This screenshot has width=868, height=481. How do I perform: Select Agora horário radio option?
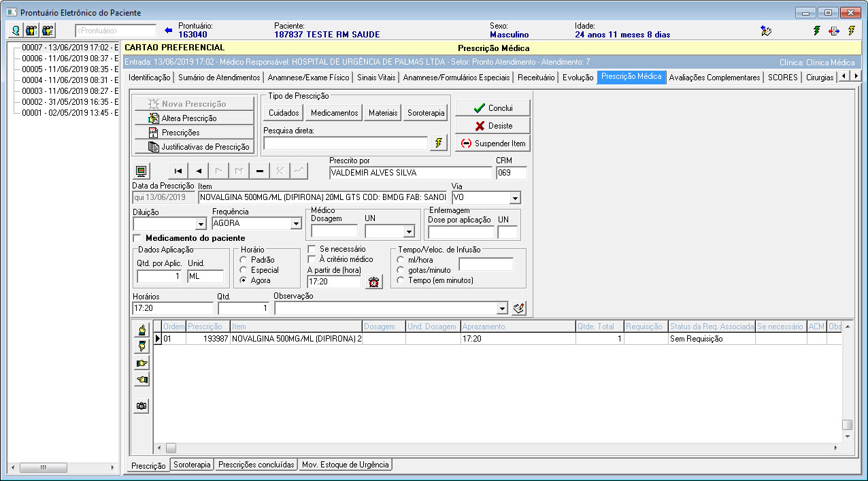244,280
